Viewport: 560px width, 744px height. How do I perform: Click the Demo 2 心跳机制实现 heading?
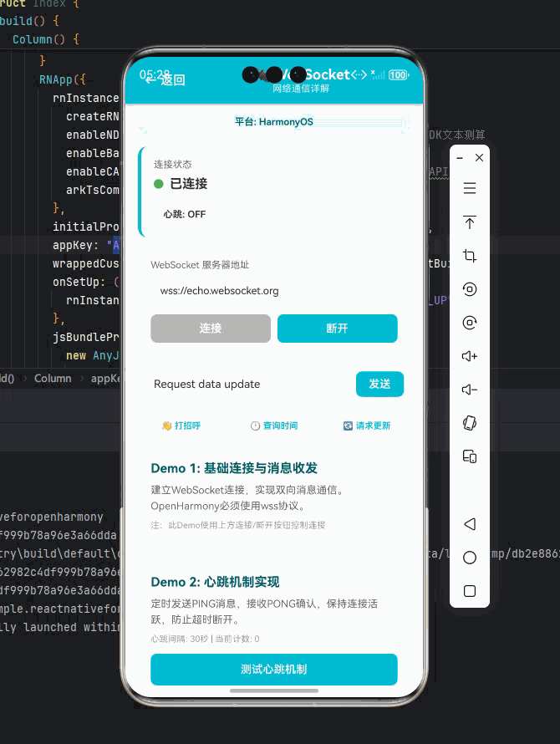click(x=215, y=582)
